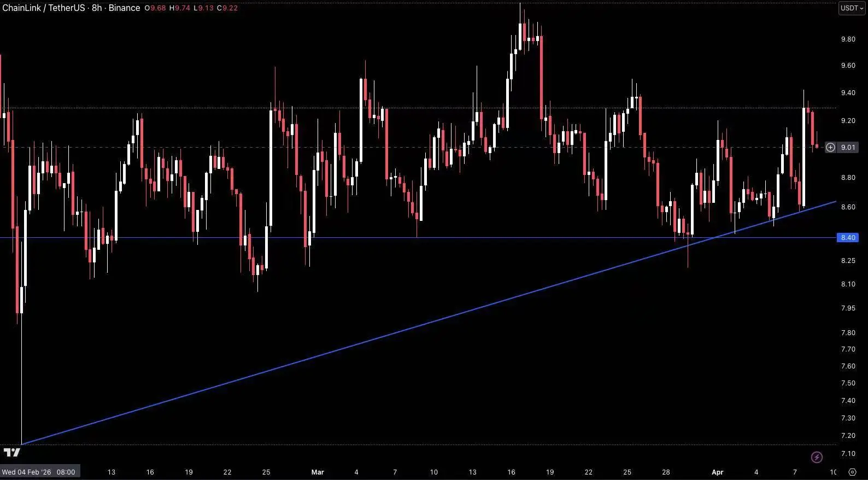
Task: Click the 8.80 price axis label
Action: click(848, 178)
